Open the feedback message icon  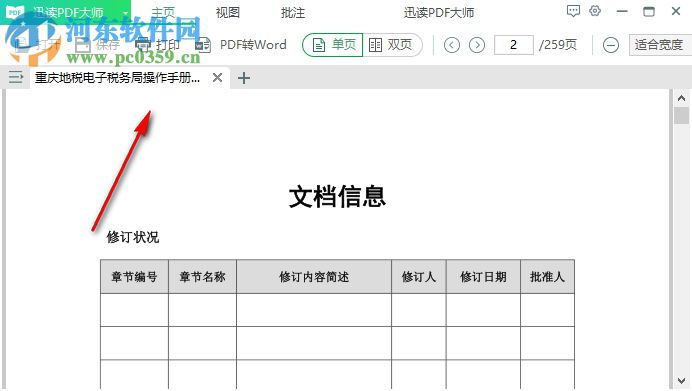coord(573,11)
